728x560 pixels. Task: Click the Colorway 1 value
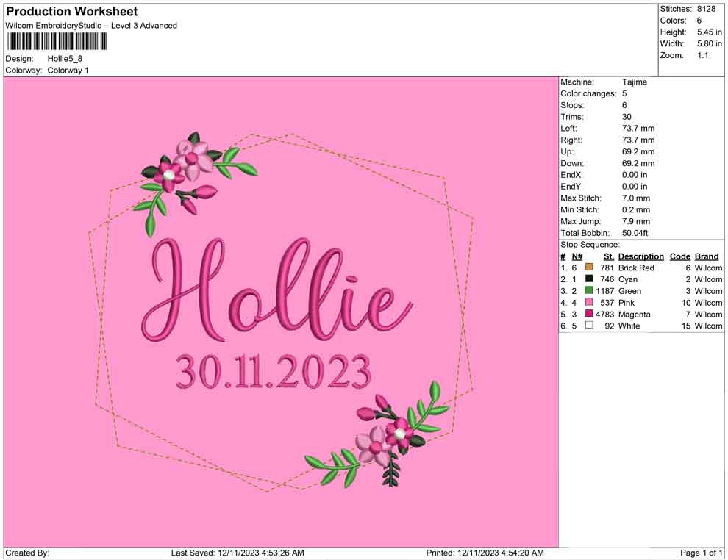(x=68, y=70)
